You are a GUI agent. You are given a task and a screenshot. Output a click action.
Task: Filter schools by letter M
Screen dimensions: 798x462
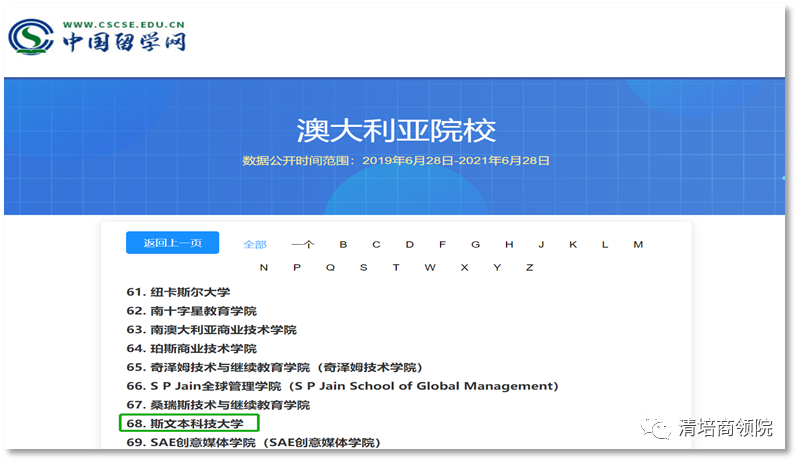[x=638, y=244]
